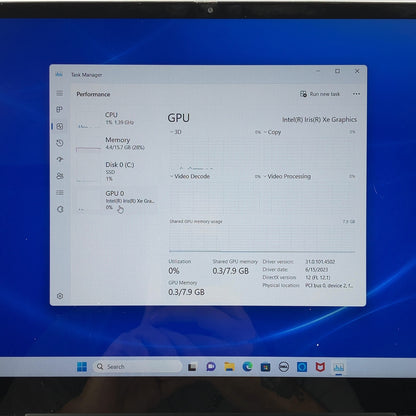Open the Startup apps page icon
Image resolution: width=416 pixels, height=416 pixels.
coord(60,159)
